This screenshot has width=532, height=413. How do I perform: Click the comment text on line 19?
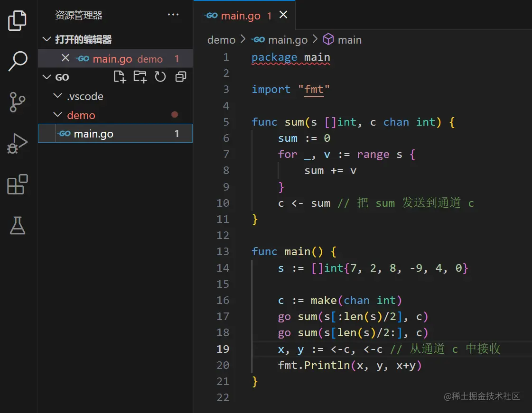(445, 349)
